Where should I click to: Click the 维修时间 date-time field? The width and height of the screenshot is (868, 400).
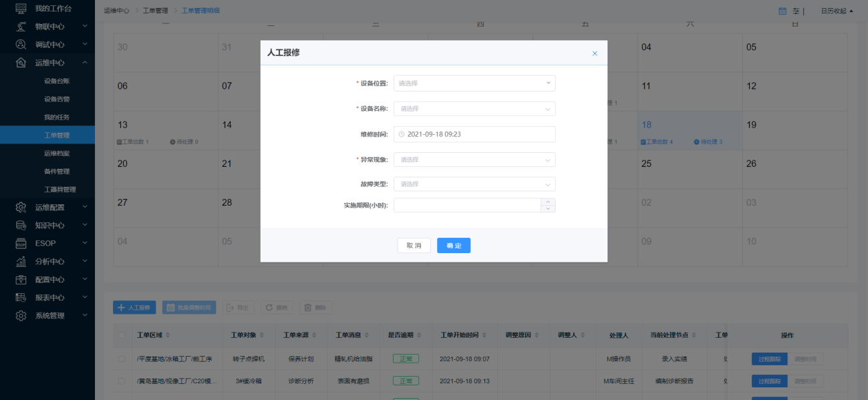474,134
